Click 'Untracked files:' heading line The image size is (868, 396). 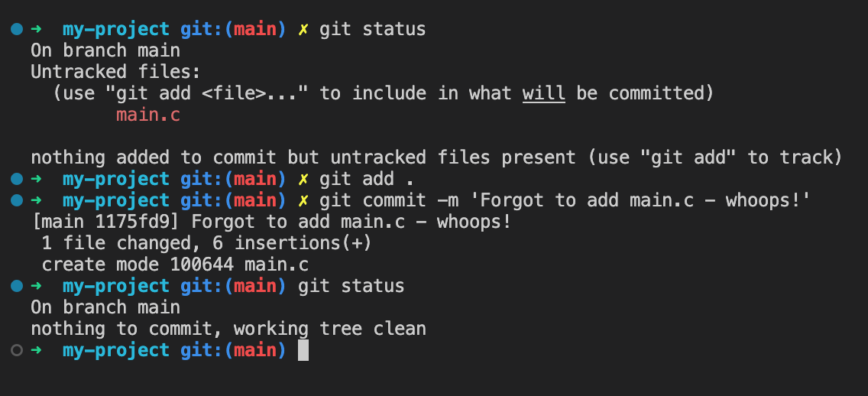pyautogui.click(x=115, y=72)
